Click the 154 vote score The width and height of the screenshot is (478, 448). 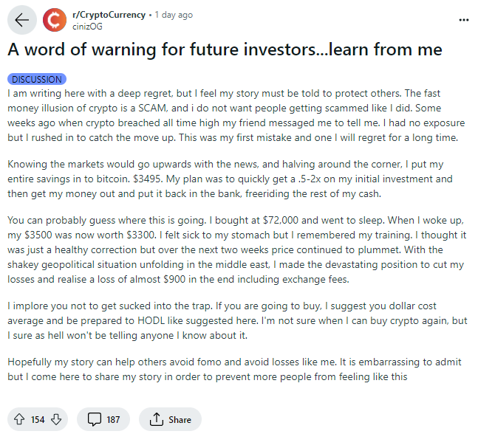click(x=38, y=420)
